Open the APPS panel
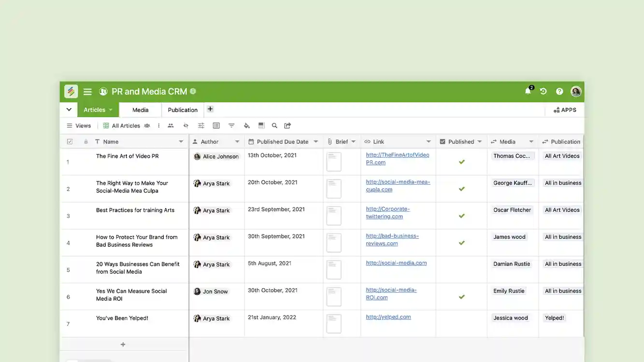 [x=564, y=110]
